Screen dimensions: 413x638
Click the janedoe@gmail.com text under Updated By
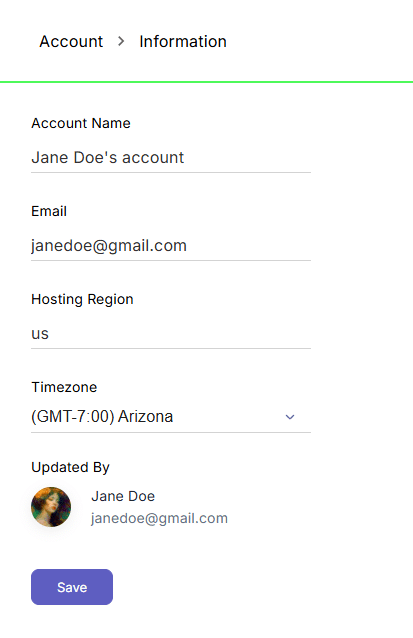[x=159, y=518]
